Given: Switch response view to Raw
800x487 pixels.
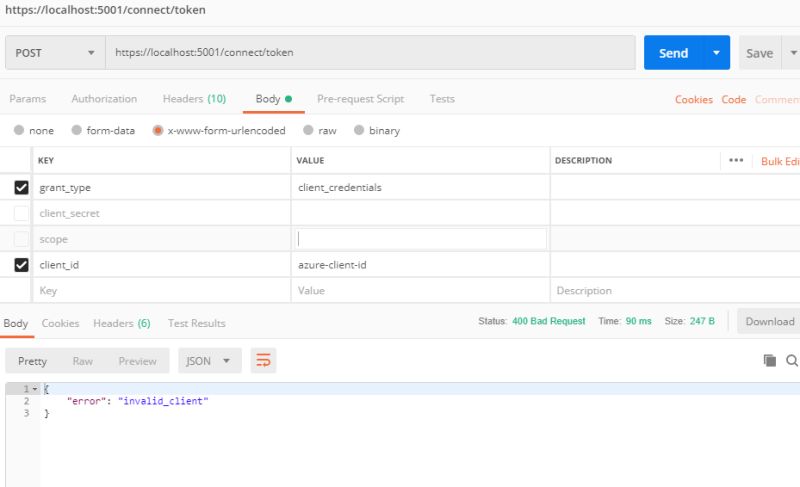Looking at the screenshot, I should (83, 361).
